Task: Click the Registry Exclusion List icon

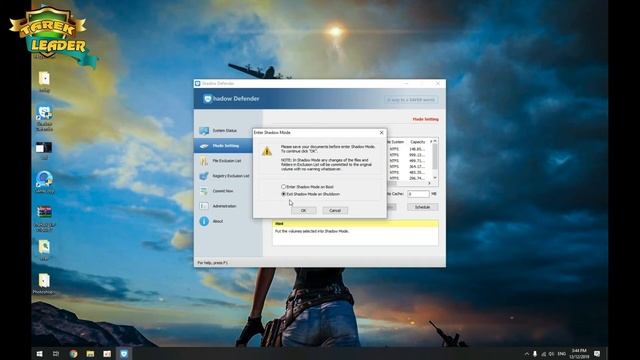Action: (x=204, y=176)
